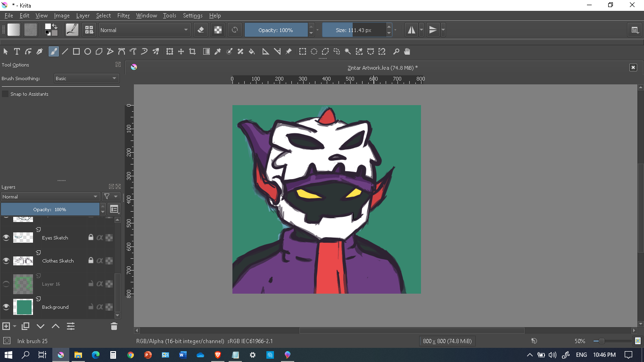Screen dimensions: 644x362
Task: Duplicate the current layer
Action: (x=25, y=326)
